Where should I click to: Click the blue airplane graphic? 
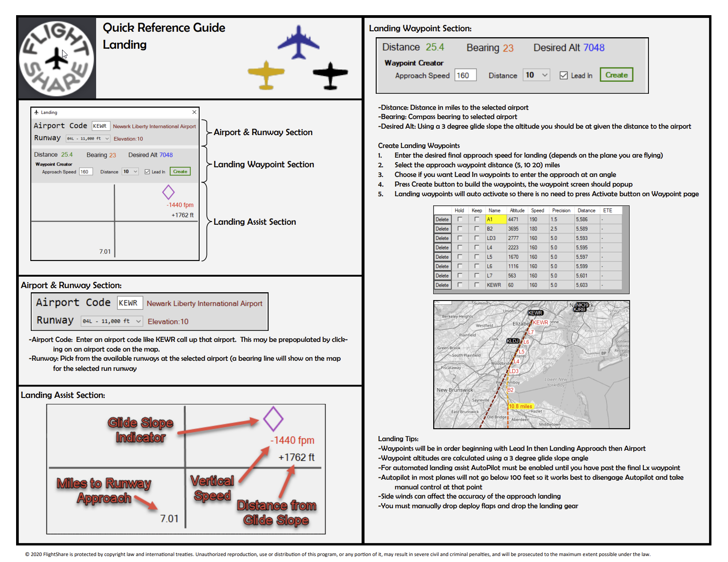click(298, 43)
